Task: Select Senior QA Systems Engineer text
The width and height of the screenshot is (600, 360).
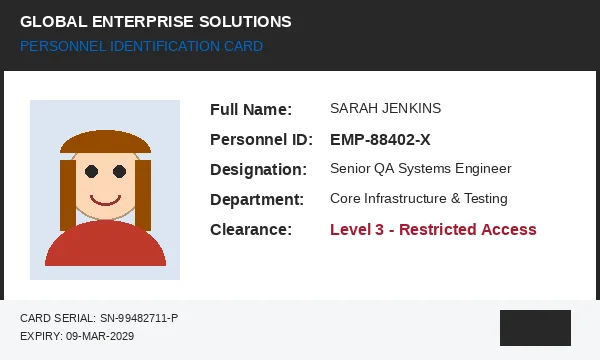Action: click(421, 168)
